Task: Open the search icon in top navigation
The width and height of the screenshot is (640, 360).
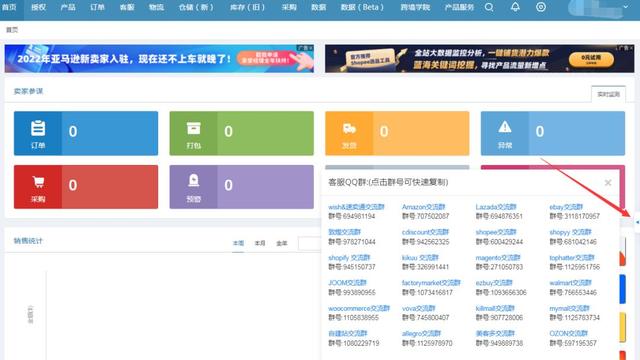Action: pyautogui.click(x=489, y=7)
